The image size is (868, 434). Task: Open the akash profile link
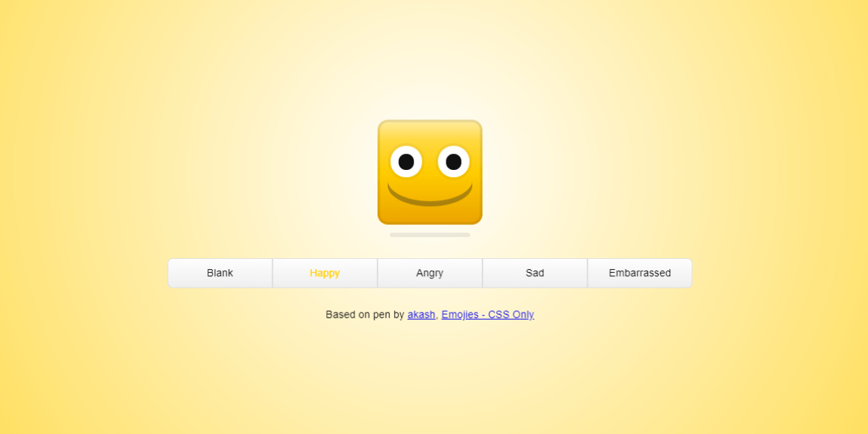tap(420, 315)
